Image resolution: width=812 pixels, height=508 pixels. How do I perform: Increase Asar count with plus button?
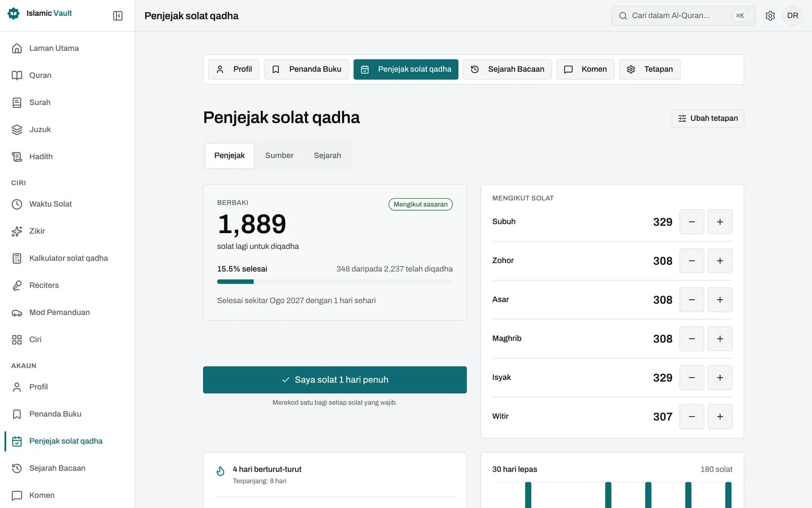tap(720, 300)
